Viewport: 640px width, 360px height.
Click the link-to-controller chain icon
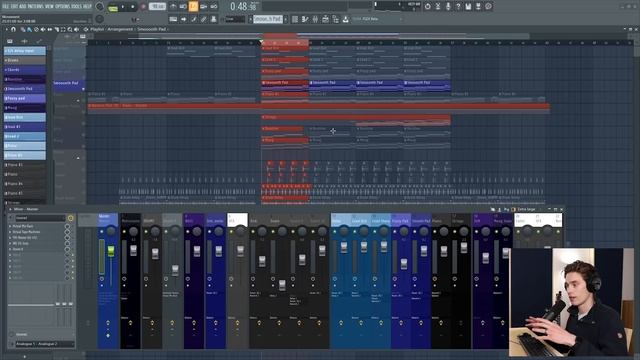(203, 19)
